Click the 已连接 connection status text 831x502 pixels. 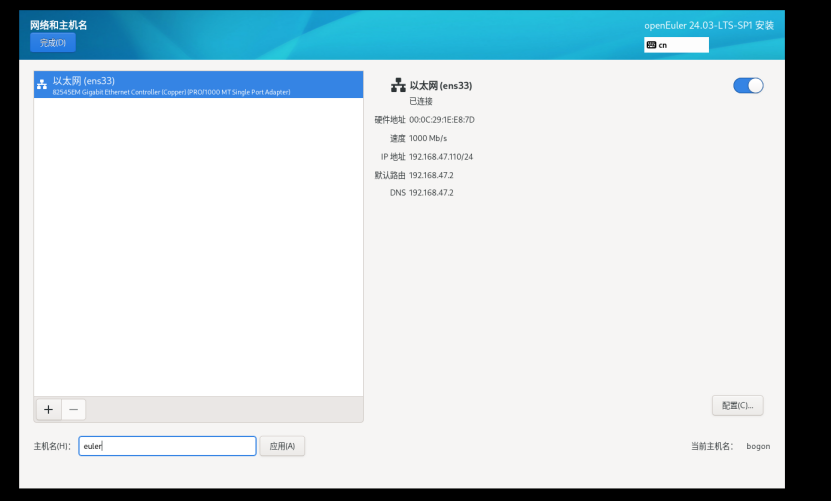(x=421, y=101)
